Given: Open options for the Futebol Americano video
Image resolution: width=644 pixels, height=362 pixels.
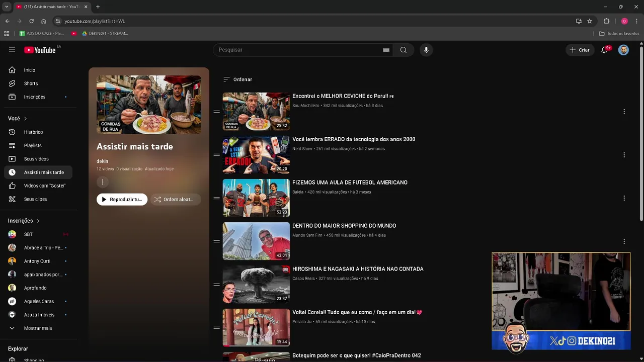Looking at the screenshot, I should (x=624, y=198).
